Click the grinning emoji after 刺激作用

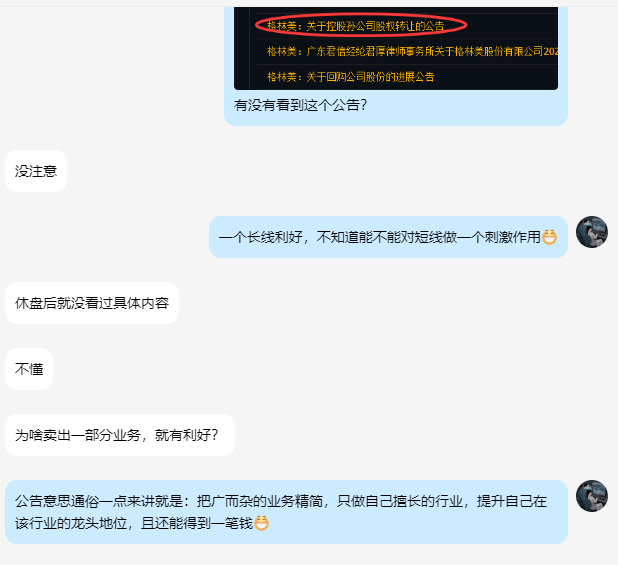click(x=549, y=238)
